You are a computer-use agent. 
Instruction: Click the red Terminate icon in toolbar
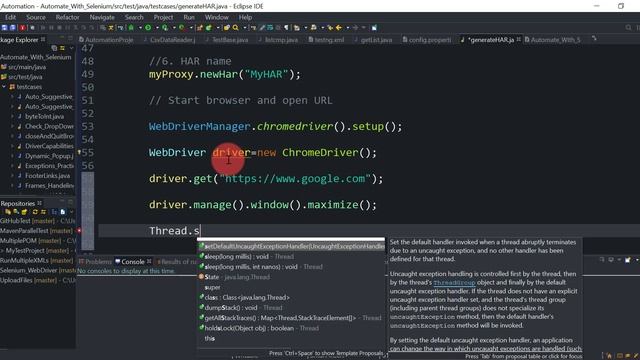click(22, 28)
